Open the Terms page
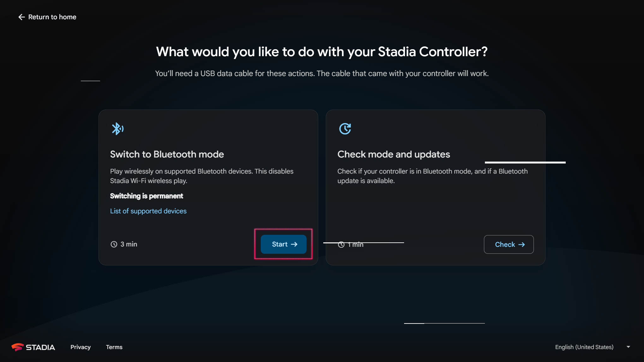644x362 pixels. pos(114,347)
